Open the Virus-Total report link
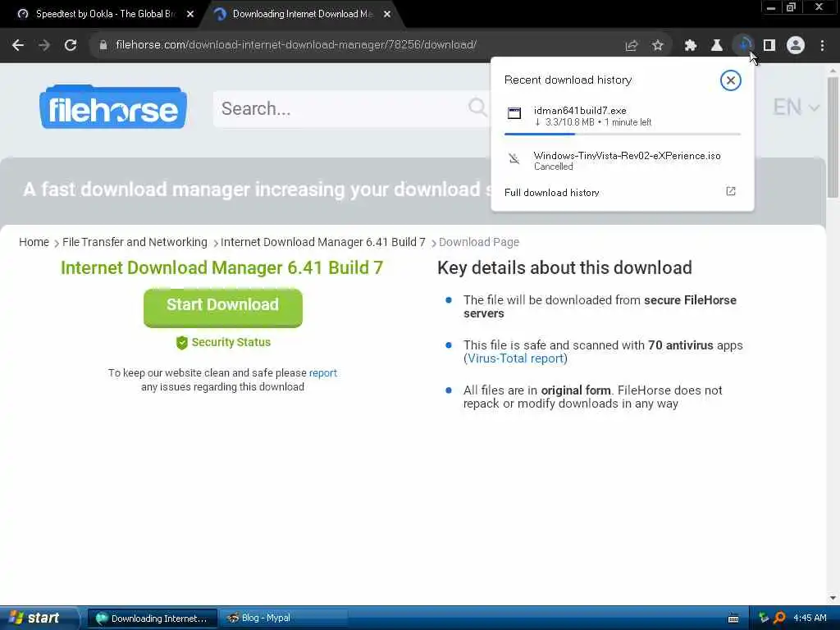This screenshot has height=630, width=840. [x=517, y=358]
